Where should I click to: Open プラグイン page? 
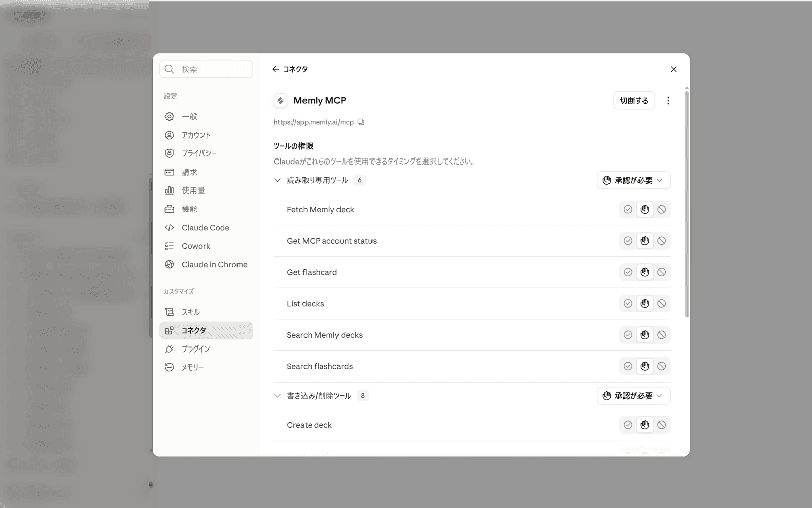coord(206,349)
